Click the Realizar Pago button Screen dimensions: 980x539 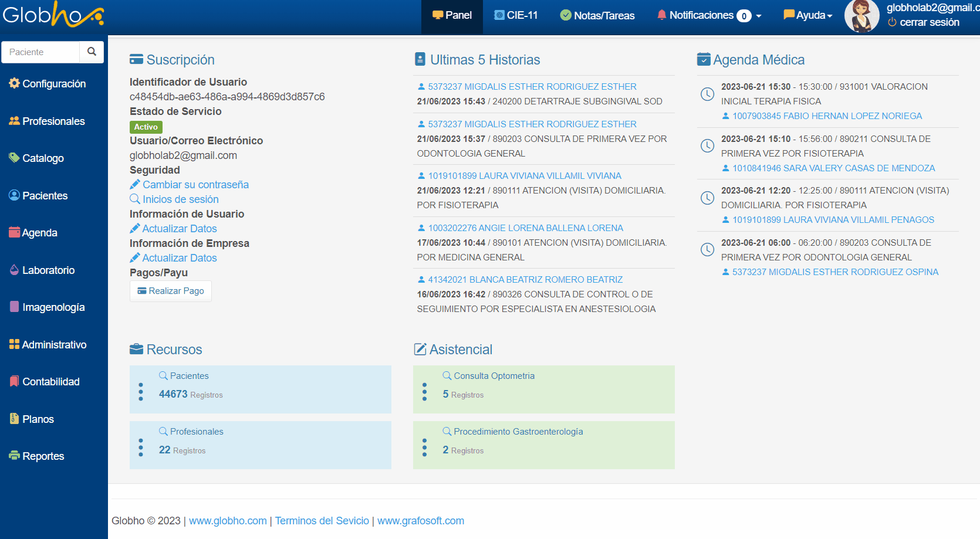coord(171,291)
